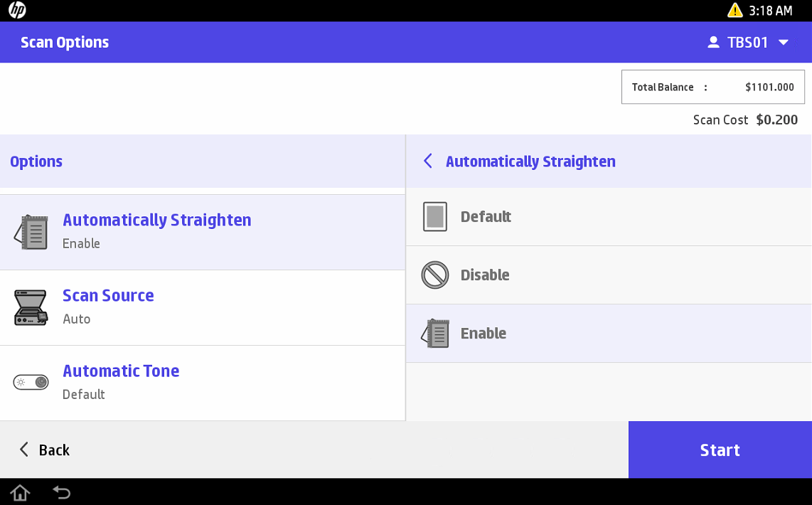Select the Enable straighten option
The width and height of the screenshot is (812, 505).
[x=484, y=334]
